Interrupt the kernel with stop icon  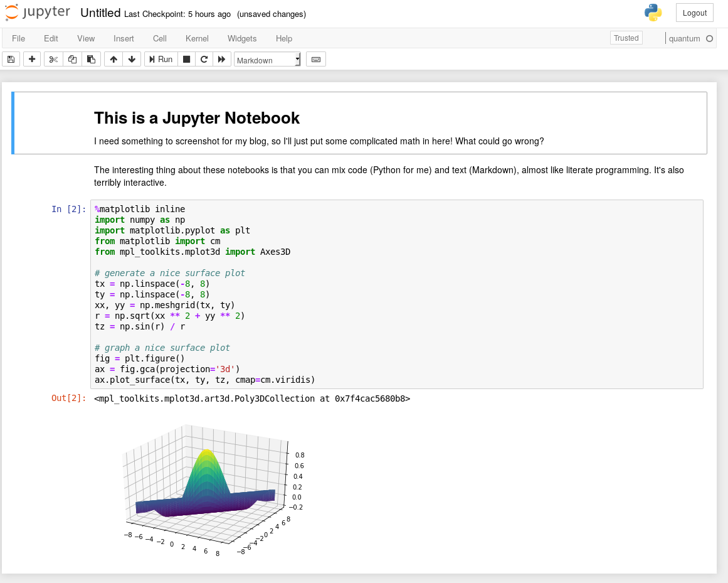coord(187,60)
